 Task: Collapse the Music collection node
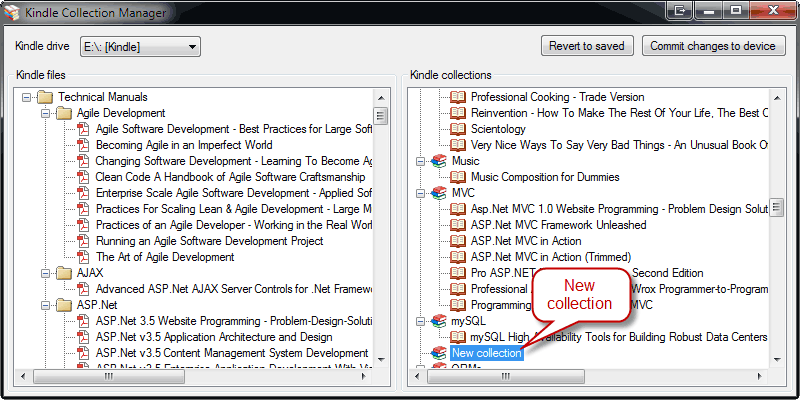point(420,161)
